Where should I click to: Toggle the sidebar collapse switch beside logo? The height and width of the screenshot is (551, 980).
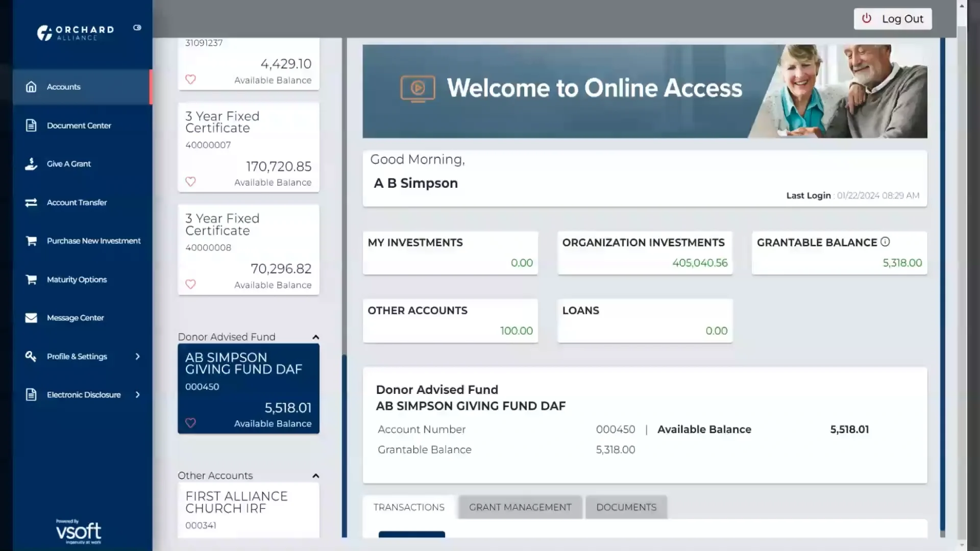coord(137,28)
